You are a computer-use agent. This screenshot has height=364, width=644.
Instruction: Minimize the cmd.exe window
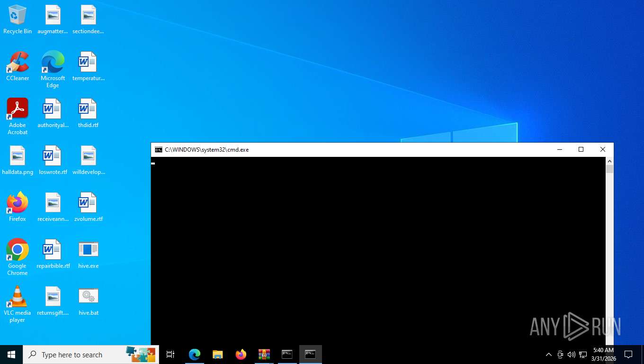[x=560, y=150]
